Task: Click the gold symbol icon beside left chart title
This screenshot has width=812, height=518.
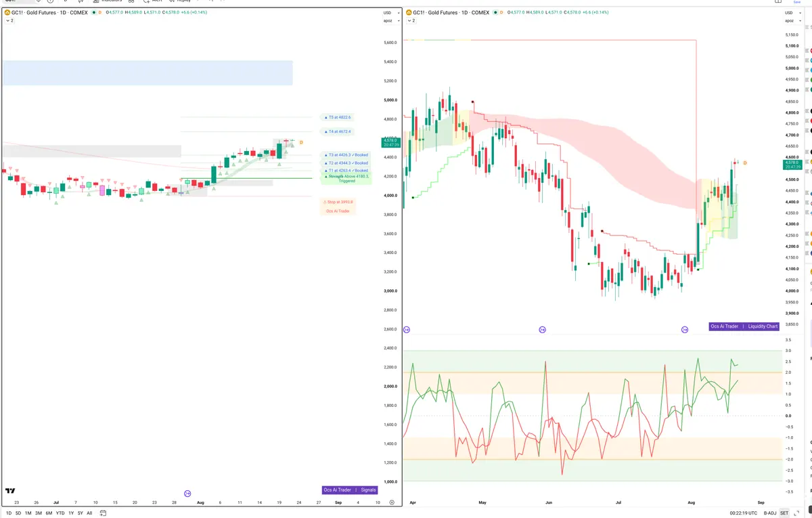Action: (x=7, y=12)
